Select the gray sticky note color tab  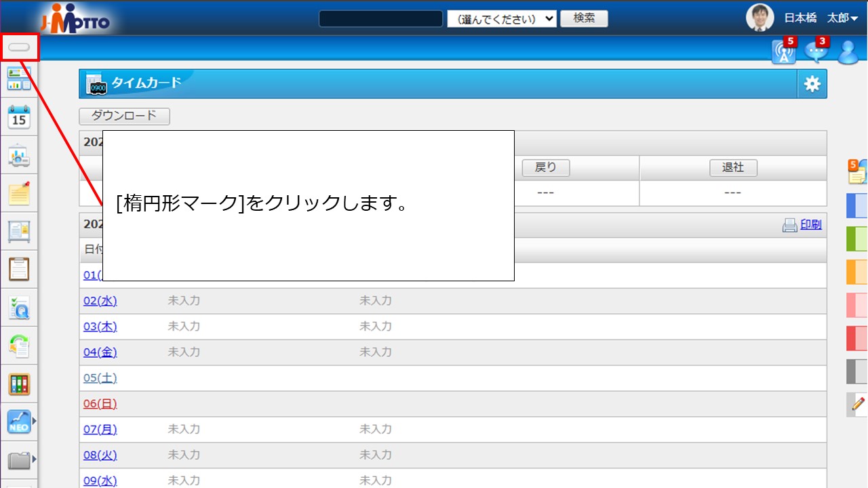coord(857,371)
